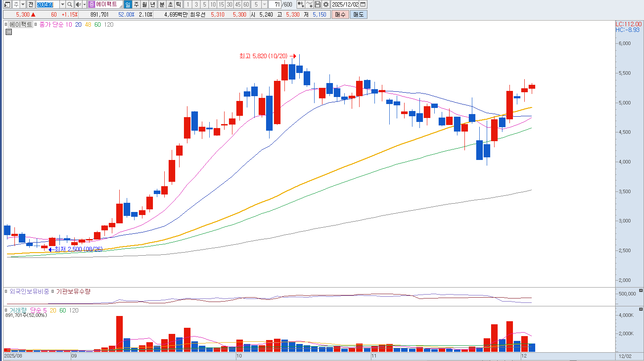This screenshot has height=361, width=644.
Task: Open chart settings with the gear icon
Action: (326, 4)
